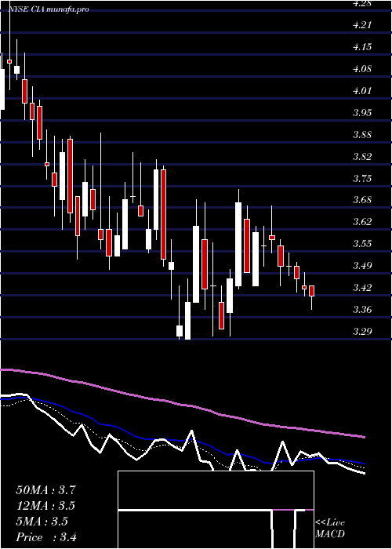
Task: Click the 3.82 price axis label
Action: tap(362, 156)
